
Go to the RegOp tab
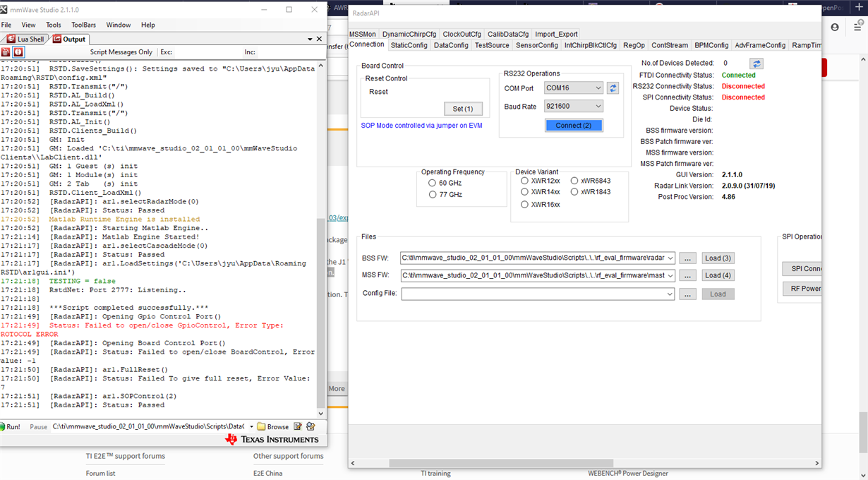[x=634, y=45]
